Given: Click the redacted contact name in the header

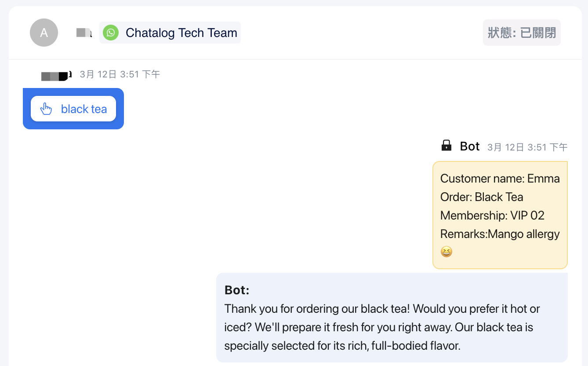Looking at the screenshot, I should tap(83, 33).
